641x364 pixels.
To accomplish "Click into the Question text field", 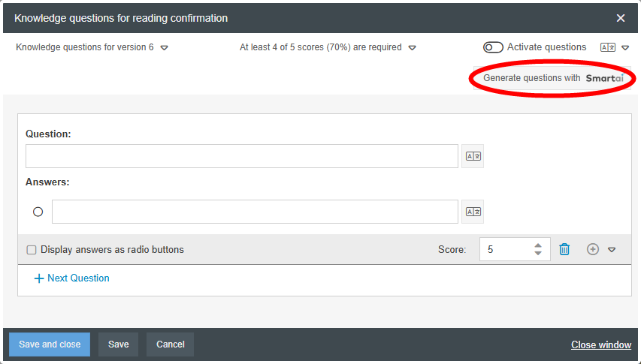I will click(242, 156).
